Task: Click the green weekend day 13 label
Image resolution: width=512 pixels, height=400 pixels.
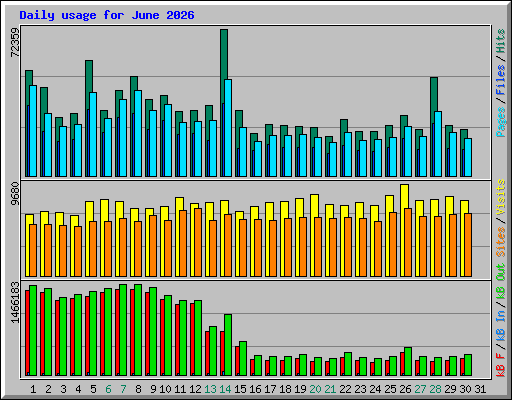Action: [x=210, y=389]
